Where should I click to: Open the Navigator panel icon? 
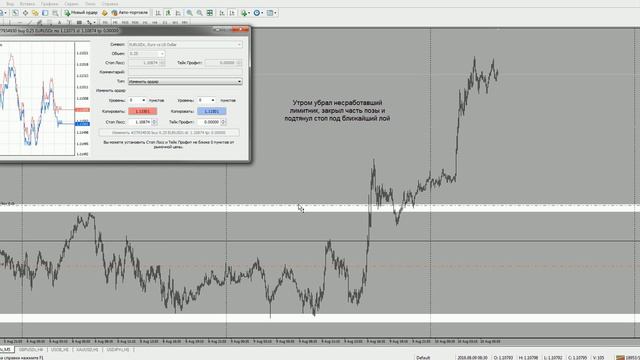(x=35, y=13)
